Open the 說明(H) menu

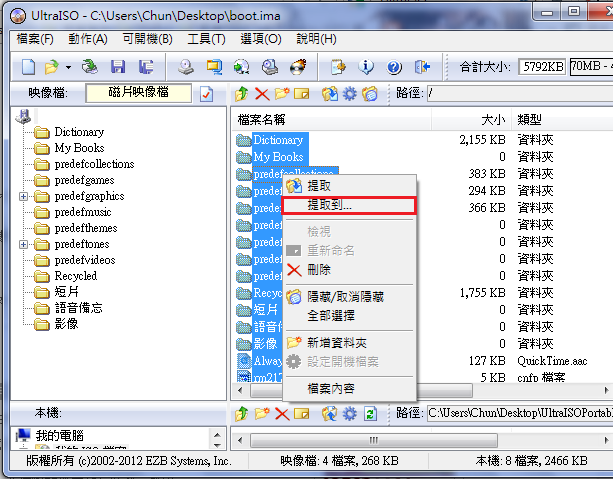coord(316,39)
